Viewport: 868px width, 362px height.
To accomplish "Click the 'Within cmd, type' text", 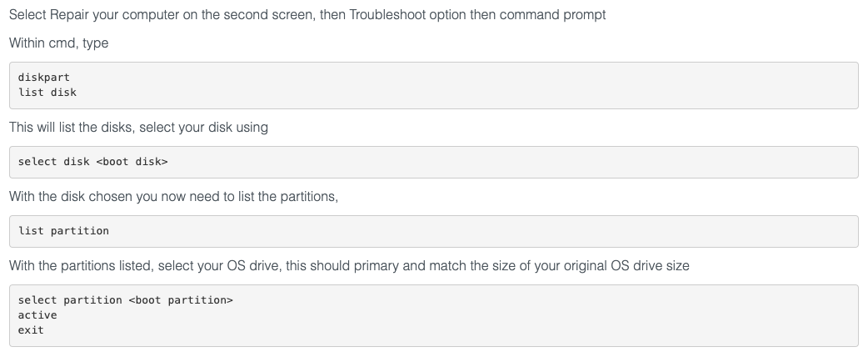I will [x=58, y=43].
